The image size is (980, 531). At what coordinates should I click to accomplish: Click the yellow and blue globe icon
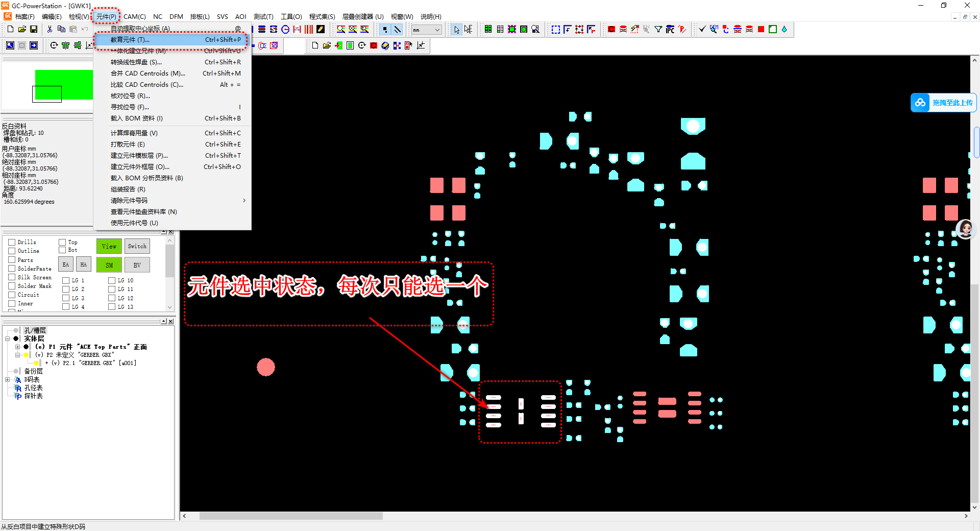click(385, 45)
